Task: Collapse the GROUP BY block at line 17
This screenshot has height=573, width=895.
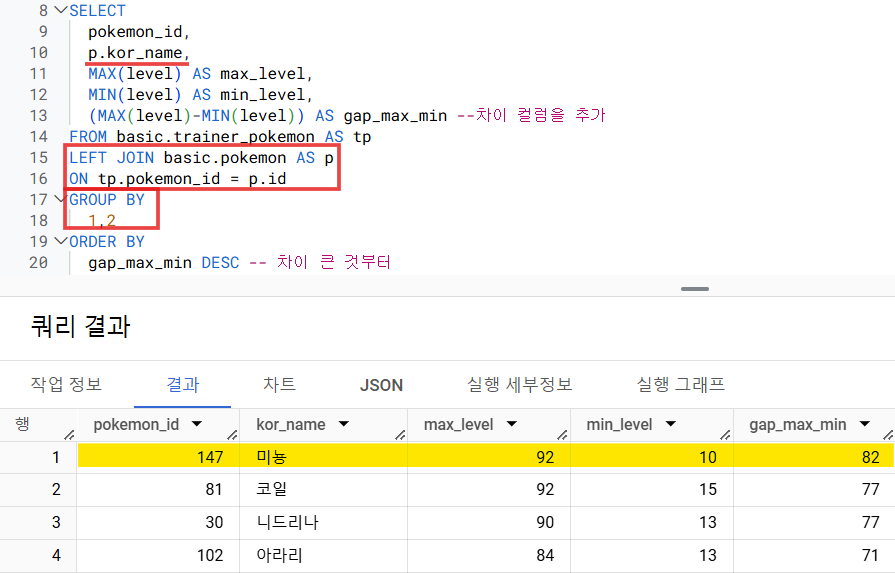Action: click(61, 199)
